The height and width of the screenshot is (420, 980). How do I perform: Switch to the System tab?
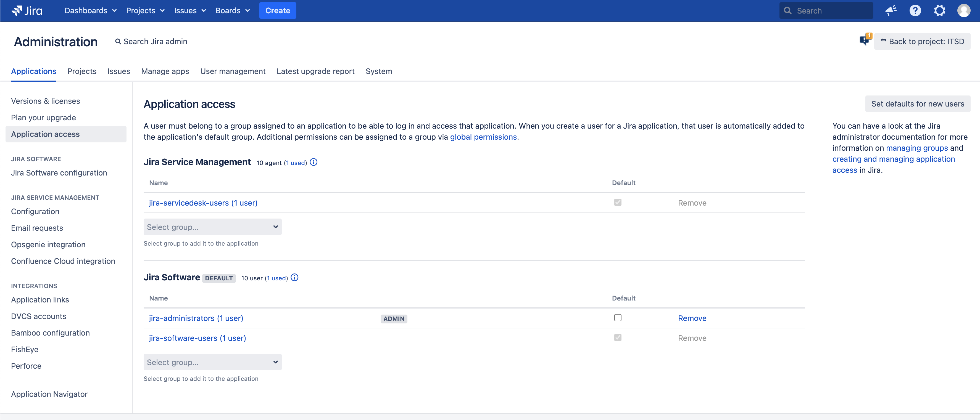pyautogui.click(x=378, y=71)
